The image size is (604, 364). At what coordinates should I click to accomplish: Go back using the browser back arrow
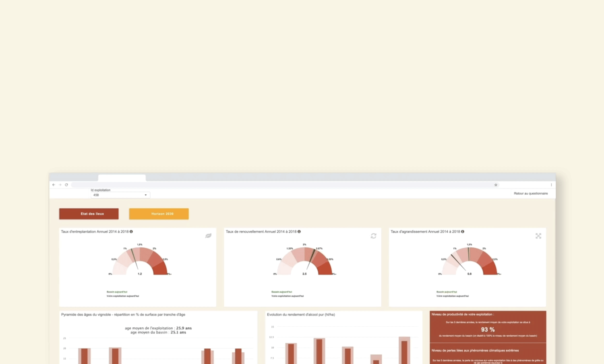pos(54,185)
